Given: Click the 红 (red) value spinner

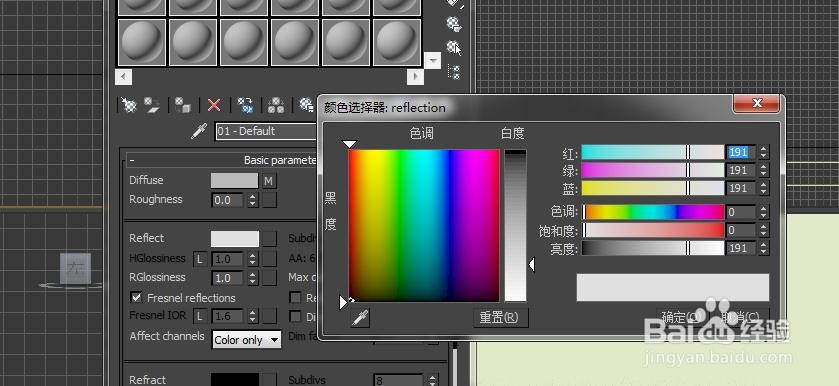Looking at the screenshot, I should click(x=764, y=152).
